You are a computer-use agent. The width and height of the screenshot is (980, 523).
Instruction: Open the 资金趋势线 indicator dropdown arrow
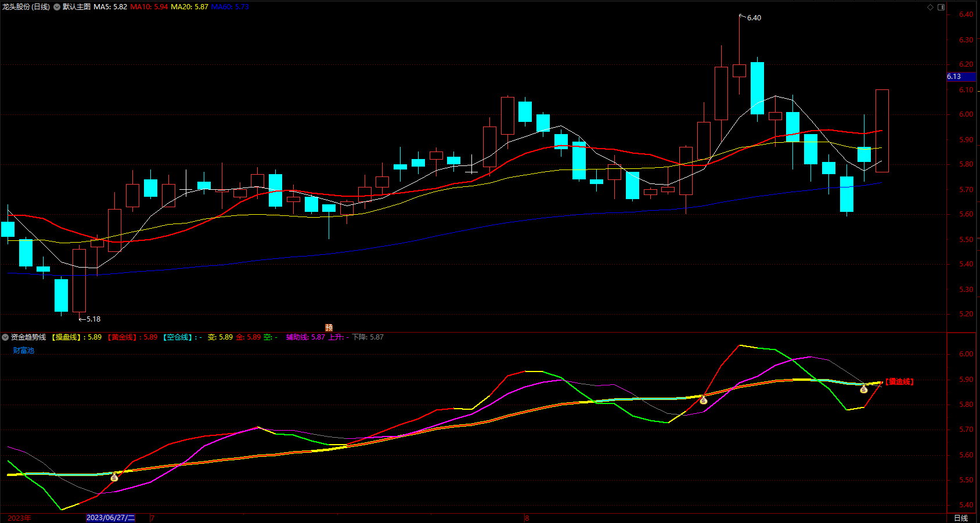point(5,337)
